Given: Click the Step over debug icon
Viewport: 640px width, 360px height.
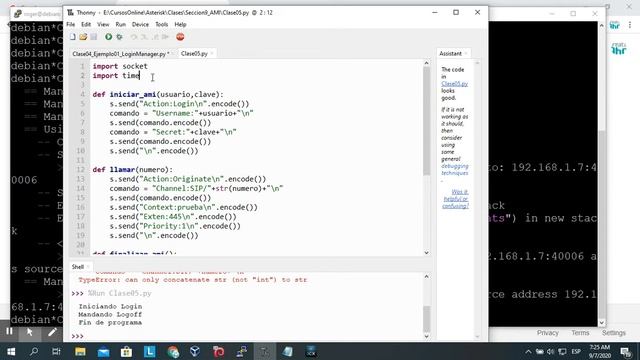Looking at the screenshot, I should (133, 37).
